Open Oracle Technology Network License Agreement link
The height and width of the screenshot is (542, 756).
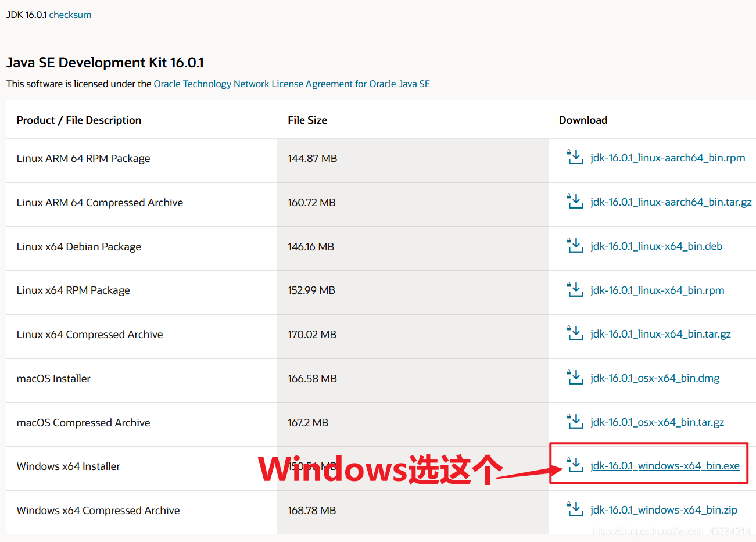(x=292, y=84)
